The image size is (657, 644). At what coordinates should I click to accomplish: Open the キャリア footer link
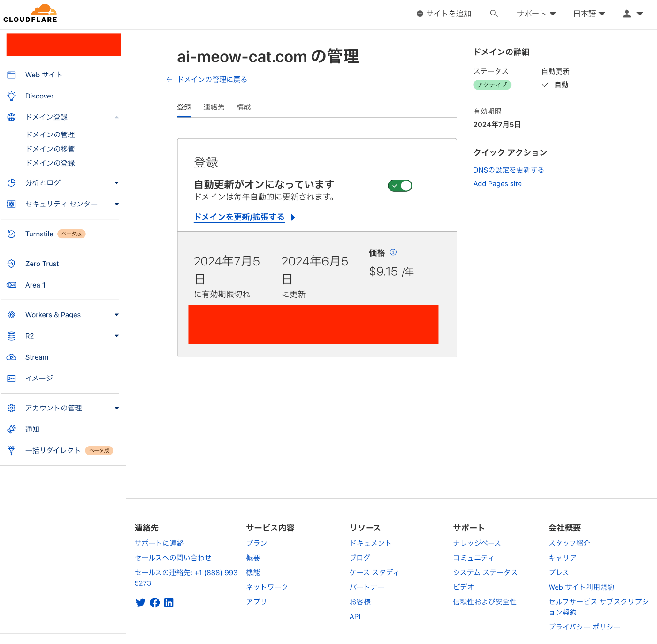click(x=563, y=558)
